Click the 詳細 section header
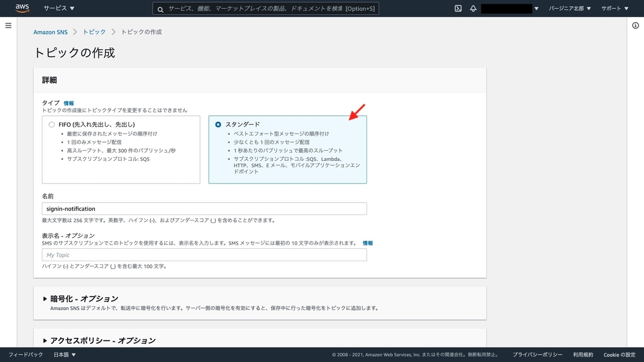644x362 pixels. pos(49,80)
